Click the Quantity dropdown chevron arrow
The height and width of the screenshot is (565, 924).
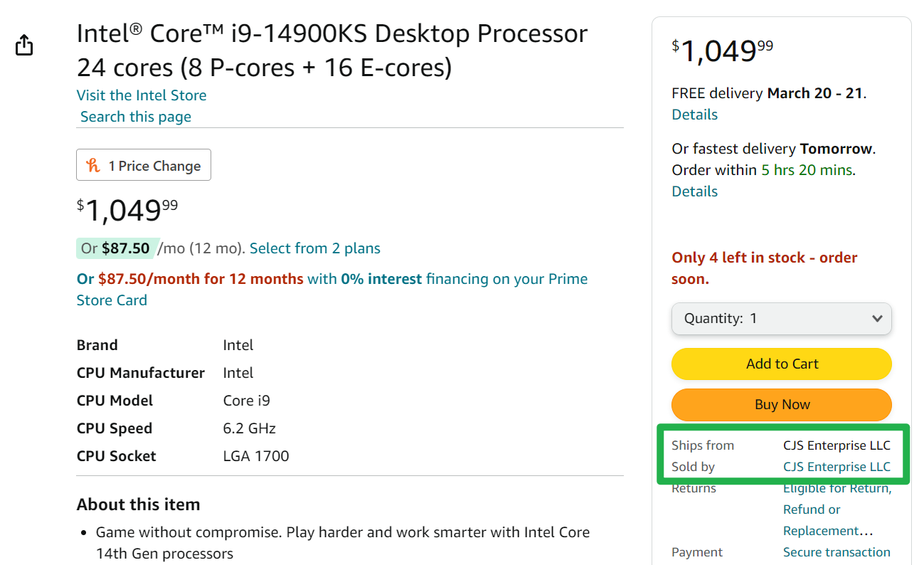tap(877, 319)
